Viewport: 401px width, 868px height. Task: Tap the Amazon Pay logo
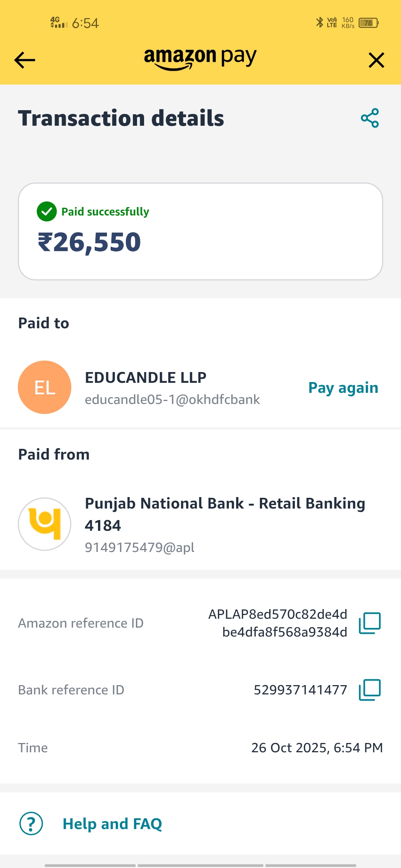200,59
